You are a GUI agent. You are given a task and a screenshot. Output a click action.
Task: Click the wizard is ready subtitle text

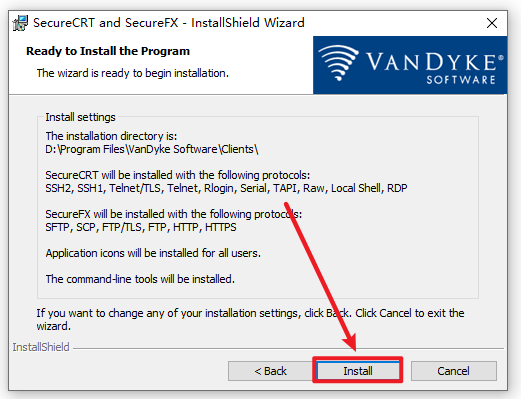[x=133, y=73]
